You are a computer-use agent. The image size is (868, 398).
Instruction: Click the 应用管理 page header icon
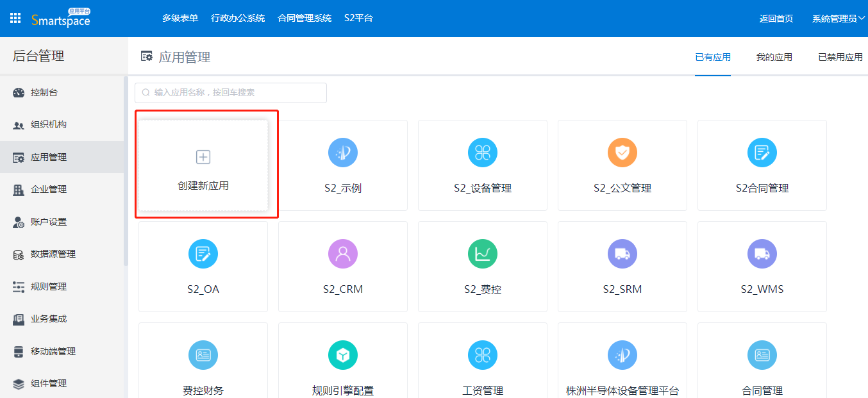147,56
